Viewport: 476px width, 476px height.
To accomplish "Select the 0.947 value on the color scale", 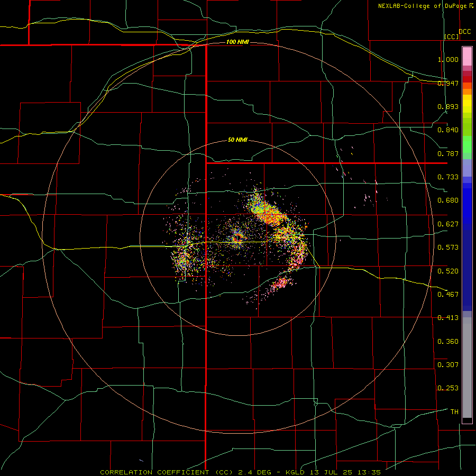I will point(448,83).
